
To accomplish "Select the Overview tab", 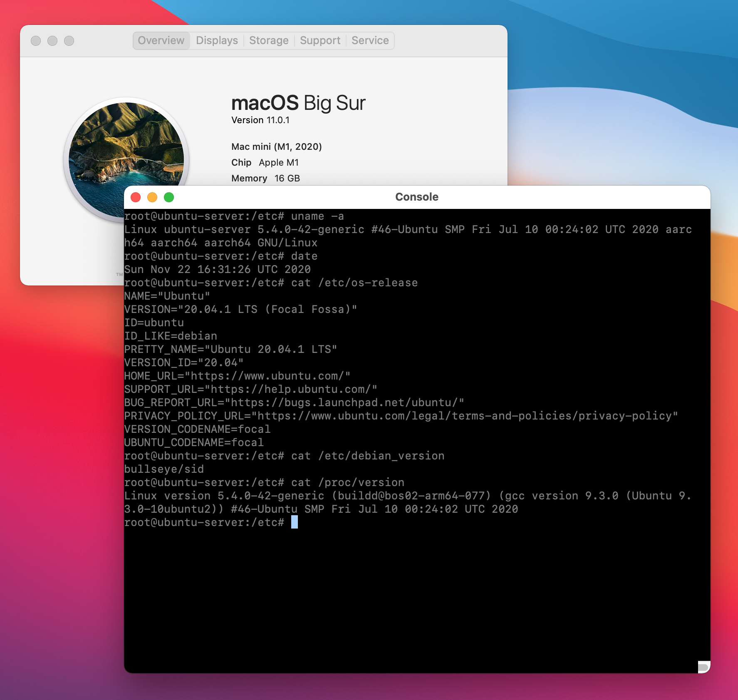I will pos(161,40).
